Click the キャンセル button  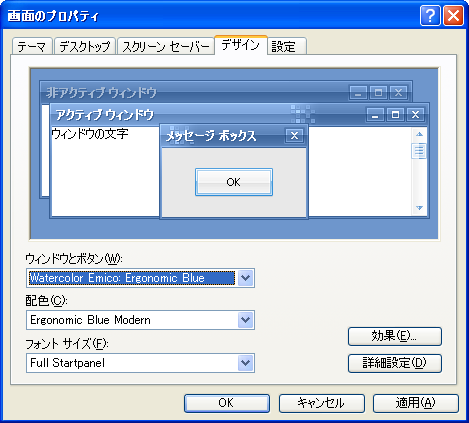322,403
